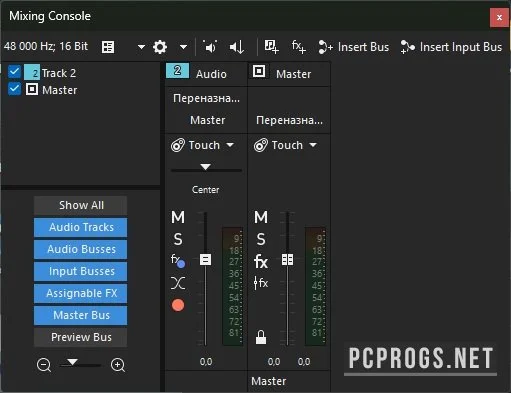Open the Mixing Console settings gear
Screen dimensions: 511x393
[160, 47]
